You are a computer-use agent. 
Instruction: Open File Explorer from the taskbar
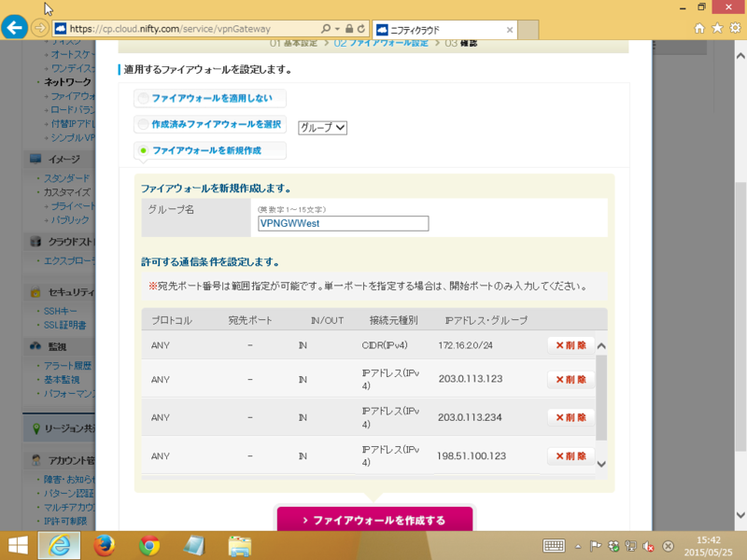[240, 544]
